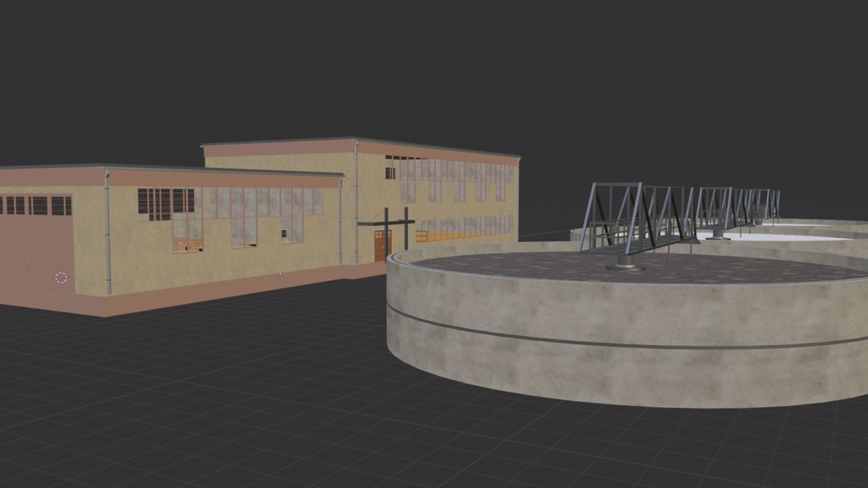The height and width of the screenshot is (488, 868).
Task: Click the taller building's upper window row
Action: pos(450,179)
